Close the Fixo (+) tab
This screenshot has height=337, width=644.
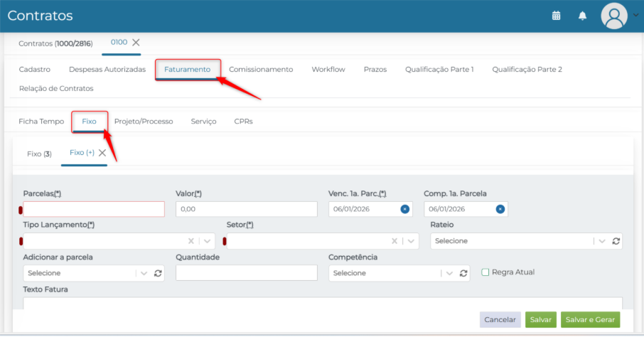pos(102,153)
